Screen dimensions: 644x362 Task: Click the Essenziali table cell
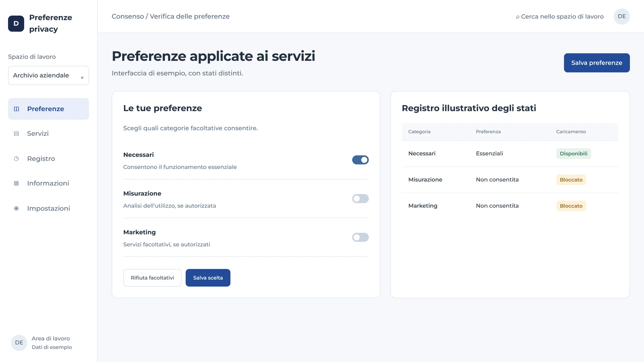pos(490,153)
